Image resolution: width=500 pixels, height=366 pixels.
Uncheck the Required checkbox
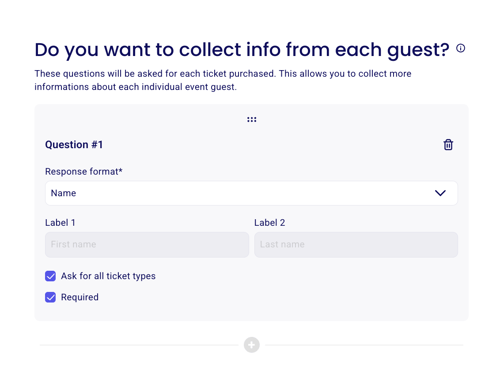tap(50, 297)
